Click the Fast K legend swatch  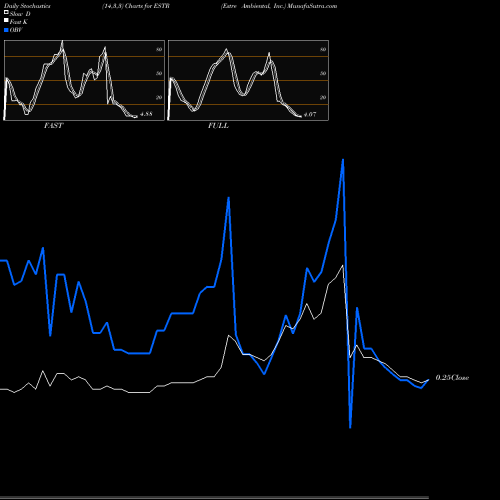[6, 21]
